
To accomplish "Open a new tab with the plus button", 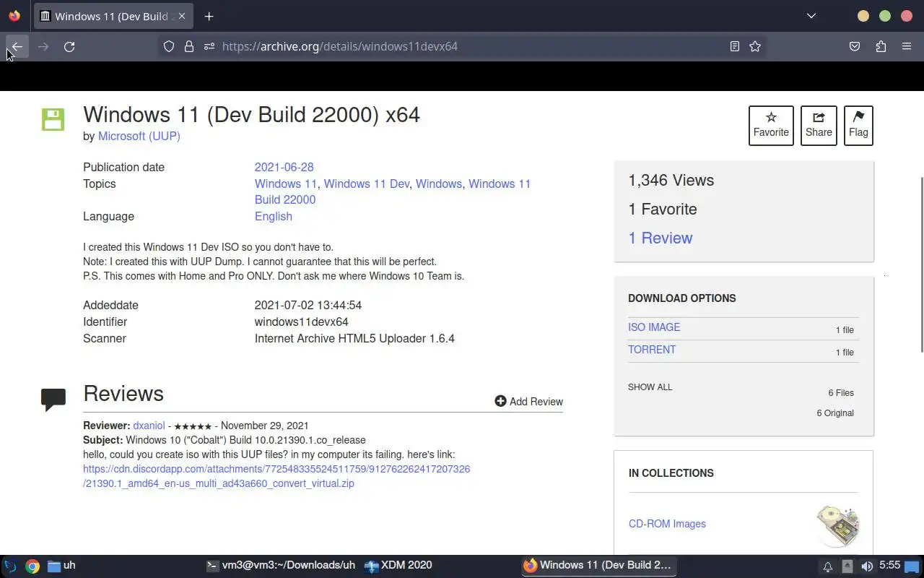I will click(209, 16).
